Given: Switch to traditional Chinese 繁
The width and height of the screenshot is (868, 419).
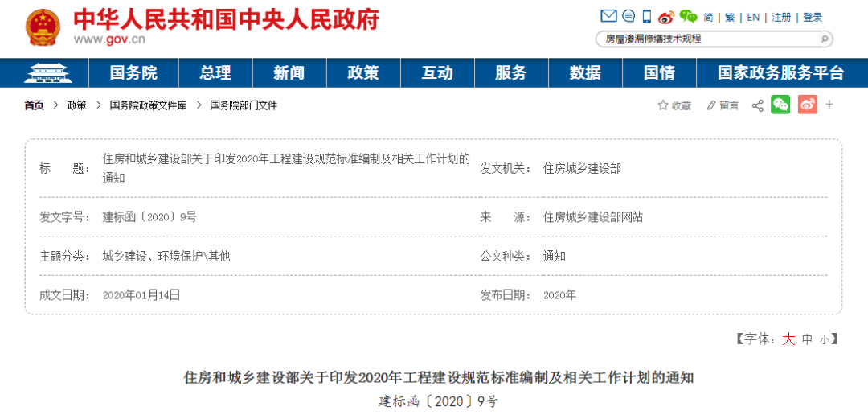Looking at the screenshot, I should pyautogui.click(x=730, y=17).
